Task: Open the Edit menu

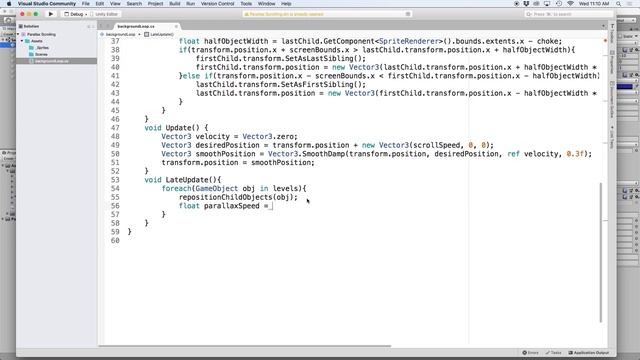Action: point(100,4)
